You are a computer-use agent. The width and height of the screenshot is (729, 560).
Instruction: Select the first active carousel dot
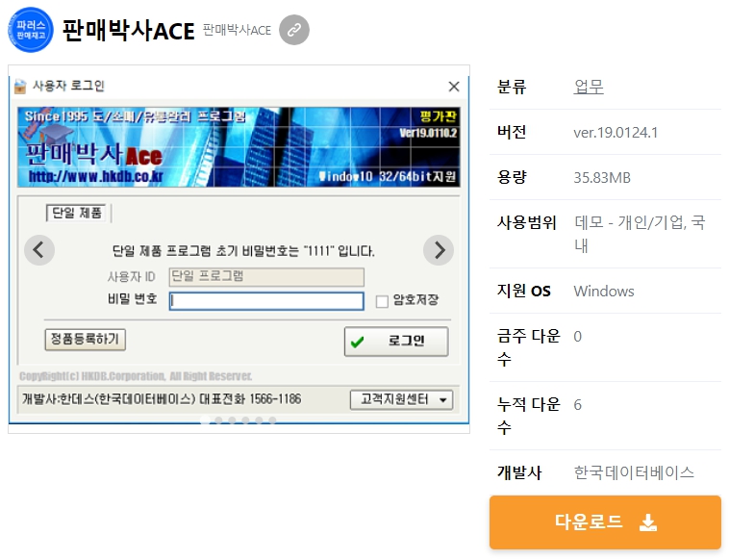(x=205, y=420)
